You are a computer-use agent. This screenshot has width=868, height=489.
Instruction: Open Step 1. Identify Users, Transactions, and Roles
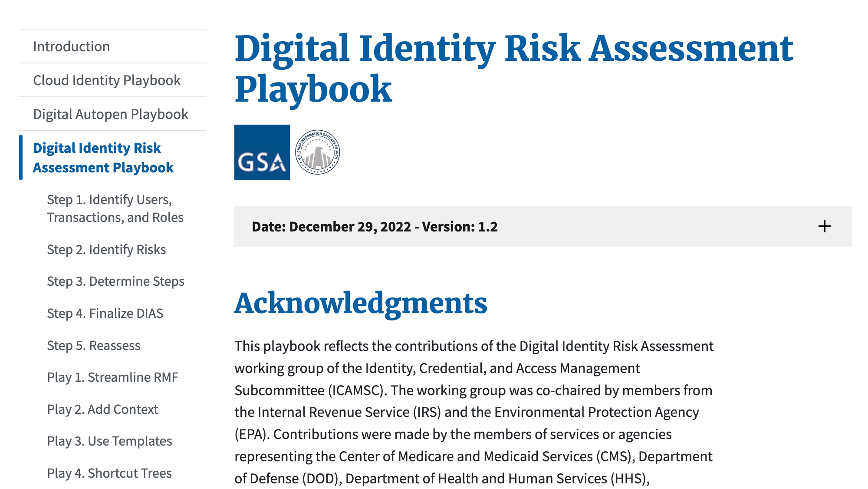coord(115,208)
